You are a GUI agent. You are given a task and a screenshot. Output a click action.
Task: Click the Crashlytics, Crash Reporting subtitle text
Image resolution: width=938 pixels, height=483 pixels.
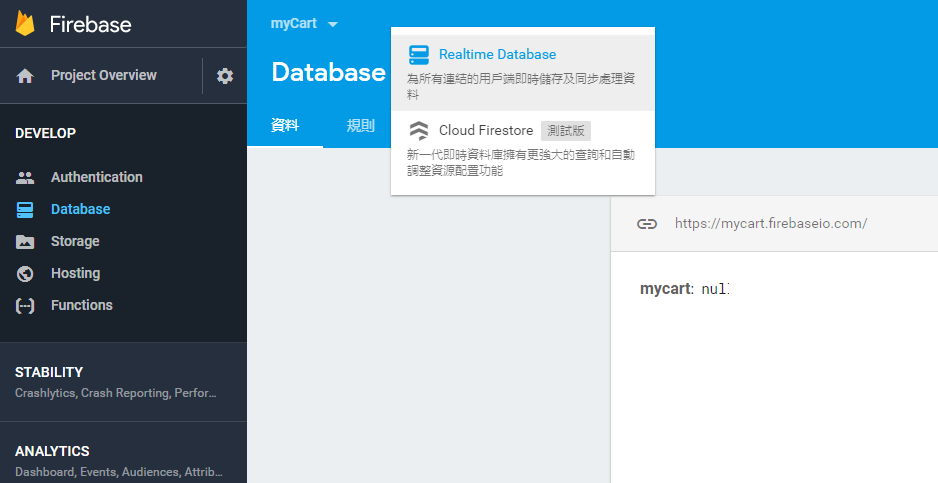tap(115, 393)
